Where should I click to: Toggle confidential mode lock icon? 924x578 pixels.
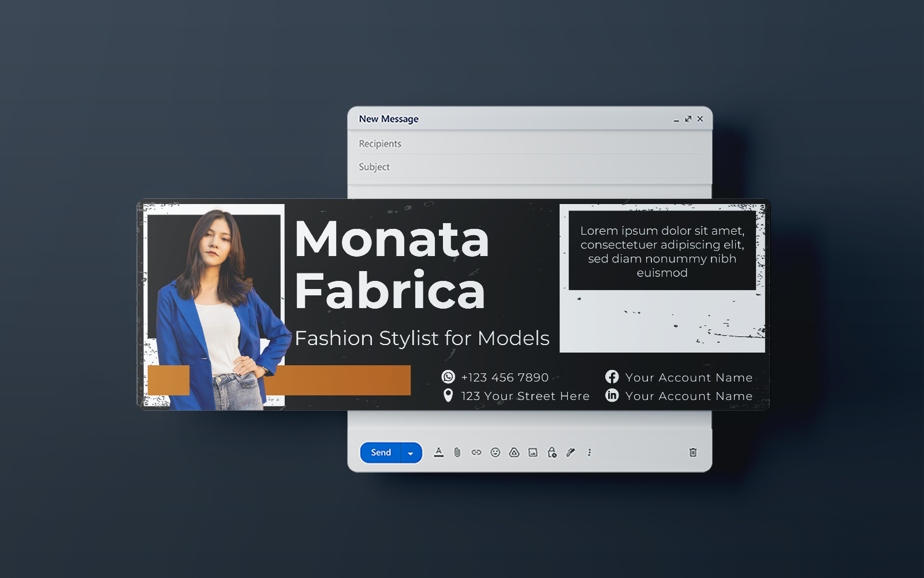(x=552, y=453)
